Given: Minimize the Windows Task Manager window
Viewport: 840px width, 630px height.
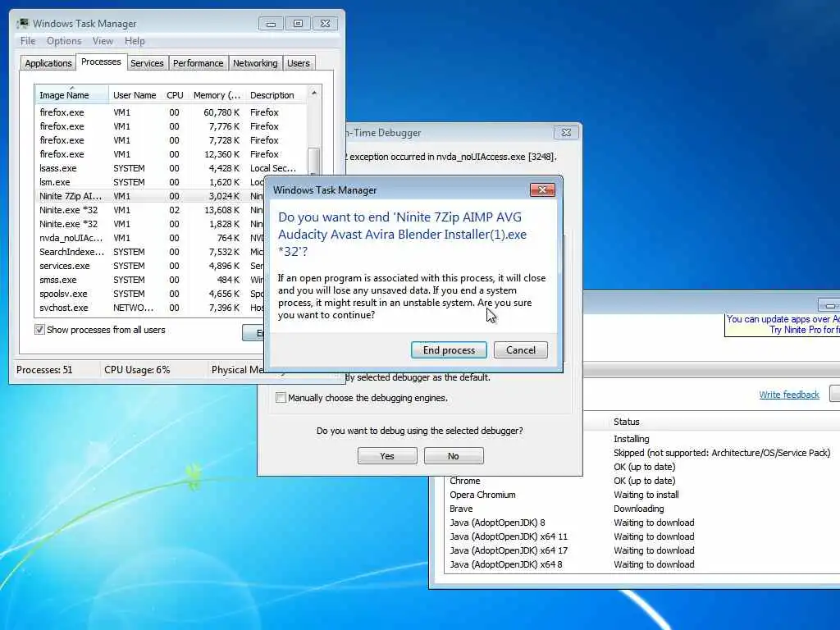Looking at the screenshot, I should pyautogui.click(x=271, y=24).
